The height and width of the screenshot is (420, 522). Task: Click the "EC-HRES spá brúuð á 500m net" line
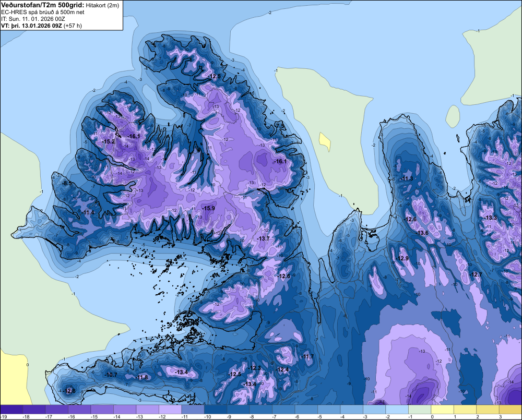[x=43, y=13]
